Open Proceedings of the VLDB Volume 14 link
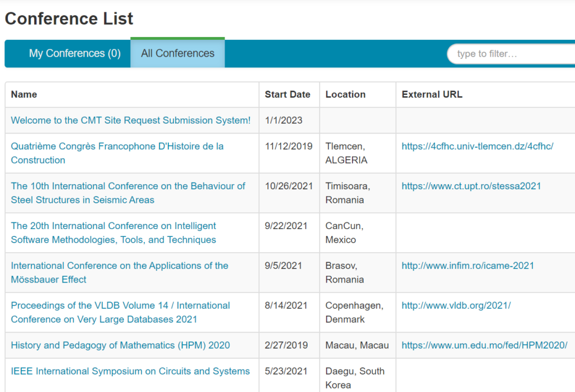 click(x=120, y=312)
